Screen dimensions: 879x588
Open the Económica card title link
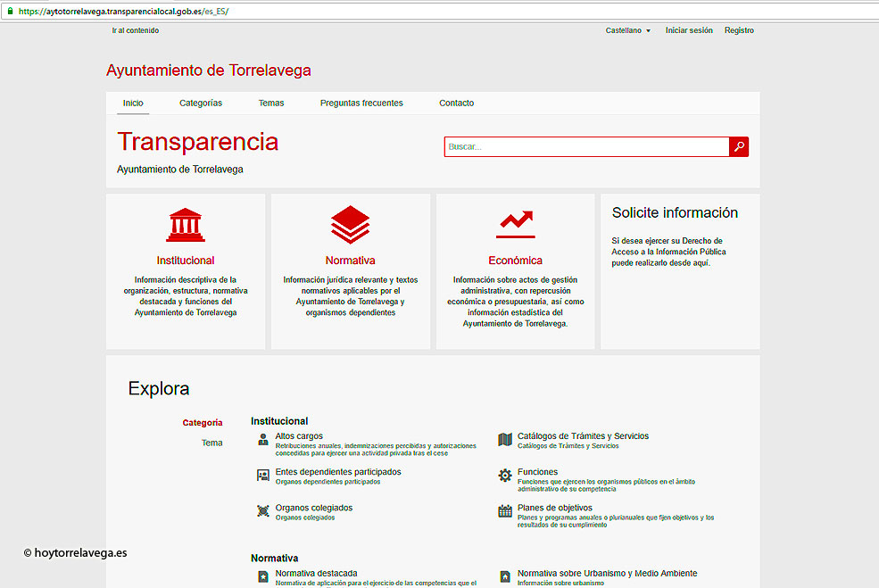tap(515, 260)
